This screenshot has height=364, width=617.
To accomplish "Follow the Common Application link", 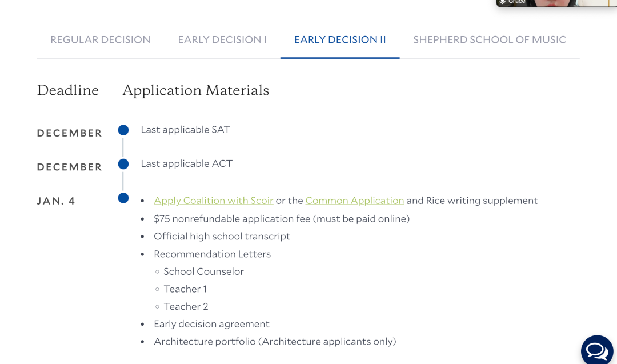I will click(x=355, y=201).
